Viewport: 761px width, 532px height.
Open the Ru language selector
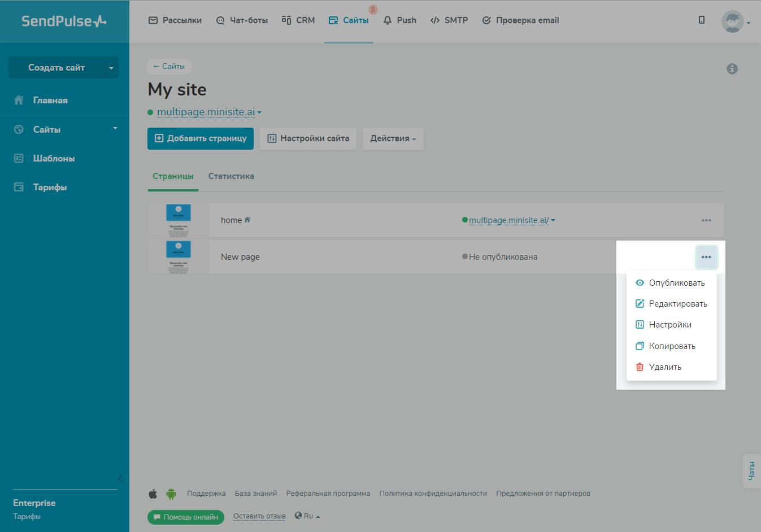coord(308,516)
